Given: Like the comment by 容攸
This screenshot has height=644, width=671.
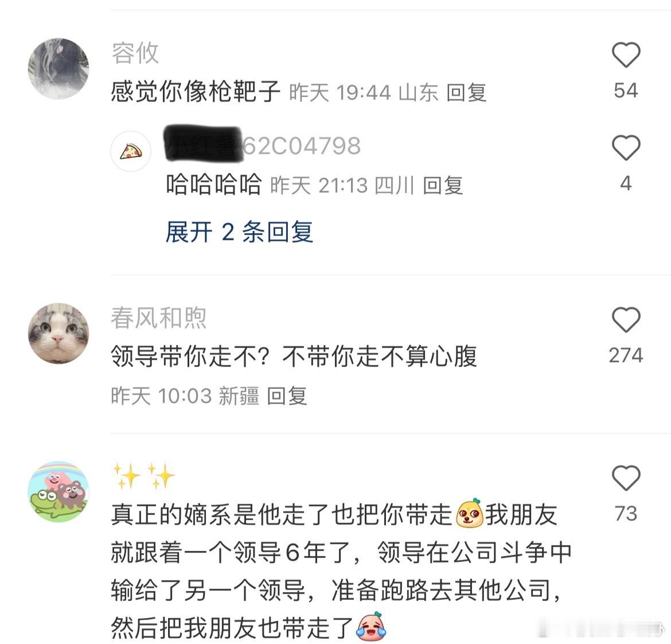Looking at the screenshot, I should 626,55.
